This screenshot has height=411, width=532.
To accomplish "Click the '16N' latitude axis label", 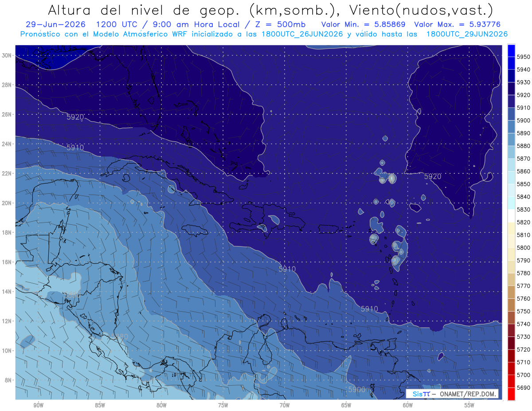I will pos(7,262).
